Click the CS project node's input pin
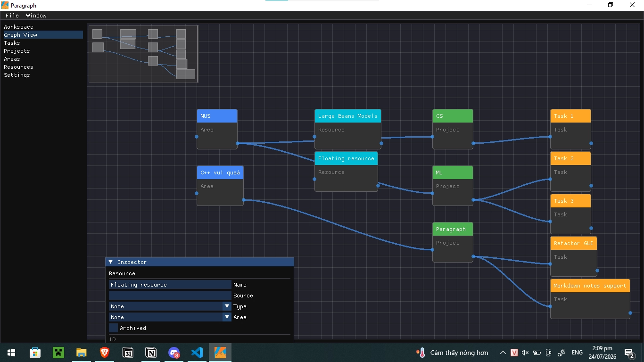 click(x=432, y=137)
